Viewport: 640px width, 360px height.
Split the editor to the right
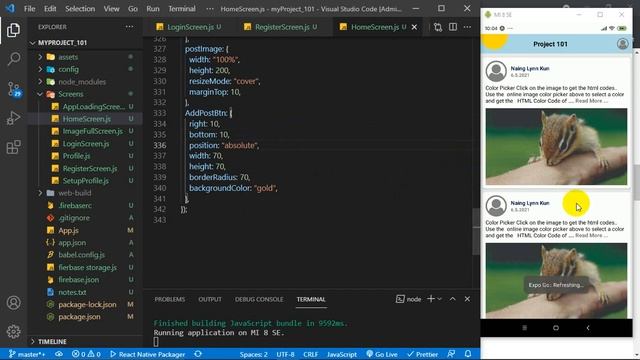(453, 27)
